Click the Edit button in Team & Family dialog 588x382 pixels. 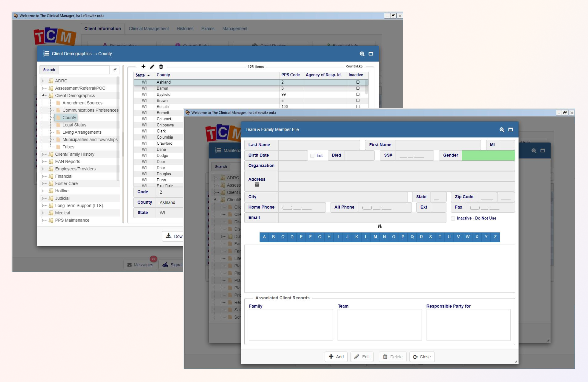coord(362,357)
